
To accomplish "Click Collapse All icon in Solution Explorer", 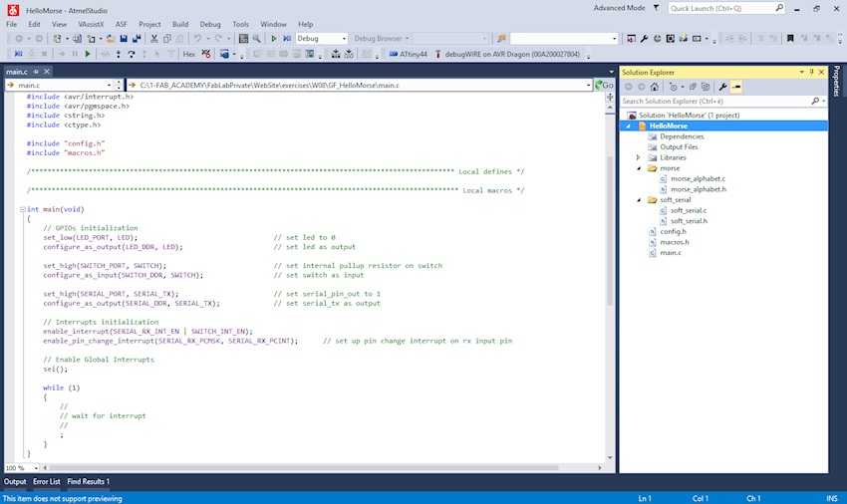I will click(x=693, y=87).
